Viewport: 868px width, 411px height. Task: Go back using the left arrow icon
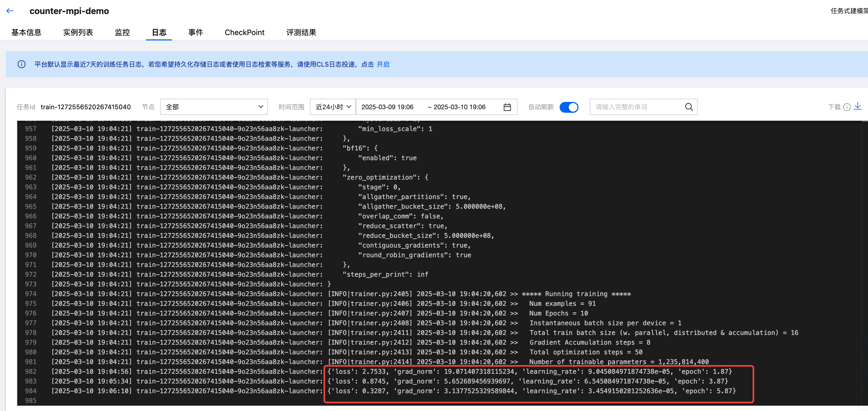coord(10,11)
